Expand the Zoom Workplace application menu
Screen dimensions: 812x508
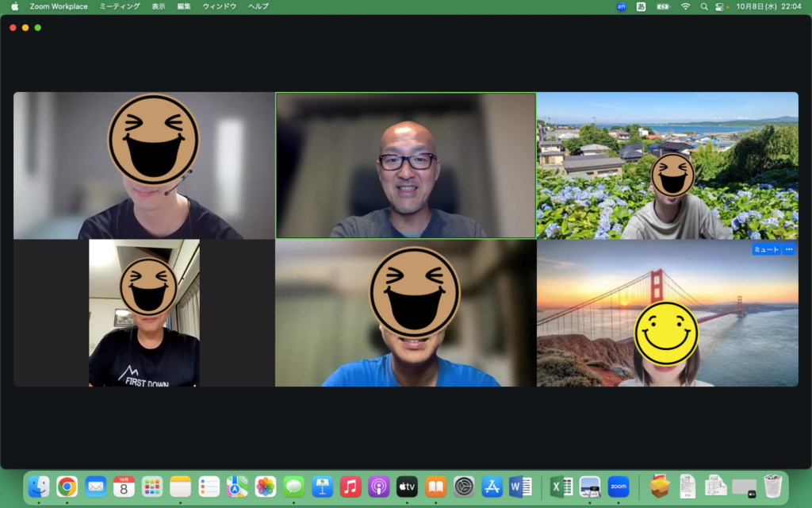(x=59, y=6)
